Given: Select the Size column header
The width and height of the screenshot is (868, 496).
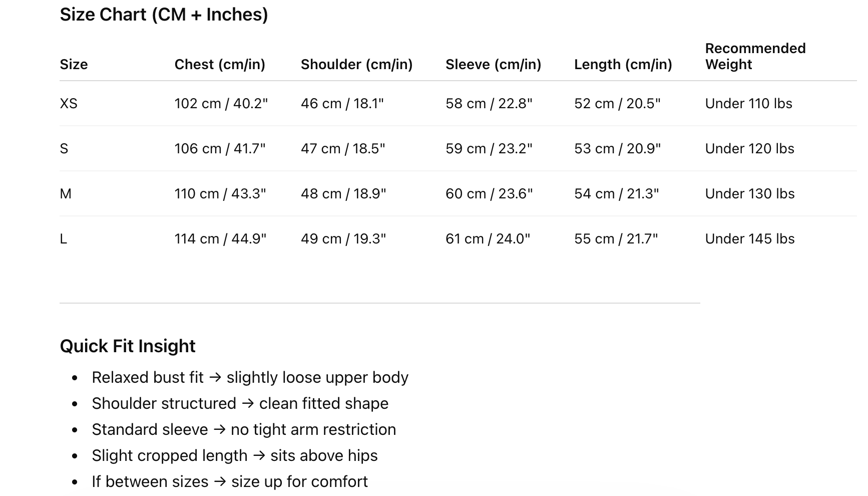Looking at the screenshot, I should pyautogui.click(x=74, y=64).
